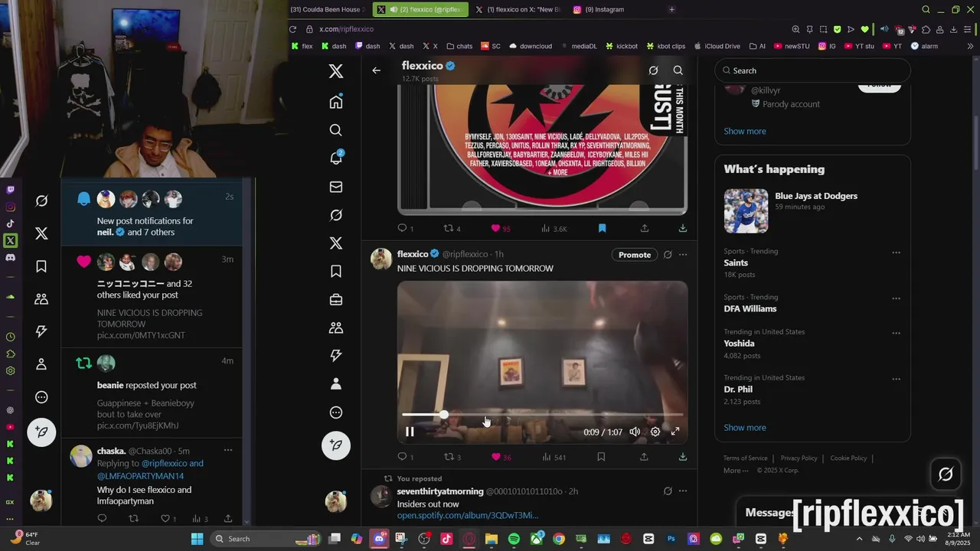The width and height of the screenshot is (980, 551).
Task: Click the Promote button
Action: [635, 255]
